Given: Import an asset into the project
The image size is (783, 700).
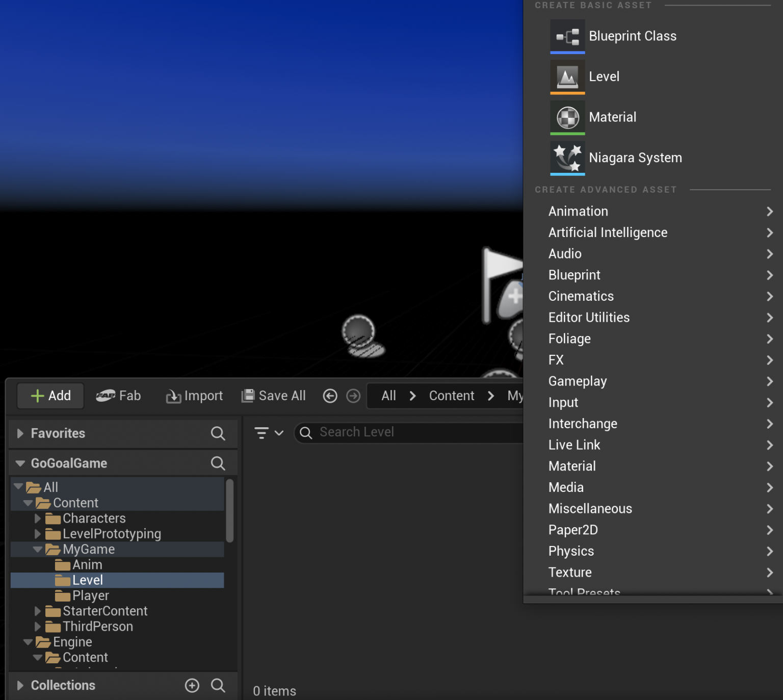Looking at the screenshot, I should [194, 396].
